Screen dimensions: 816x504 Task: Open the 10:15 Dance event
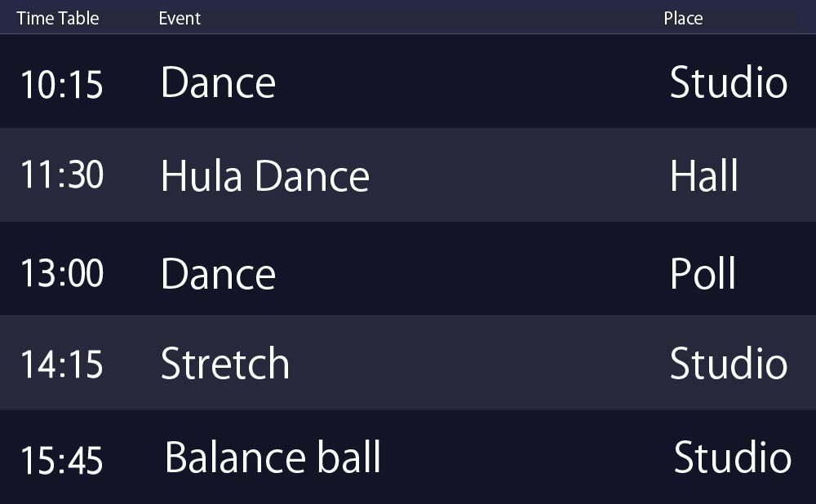click(218, 82)
